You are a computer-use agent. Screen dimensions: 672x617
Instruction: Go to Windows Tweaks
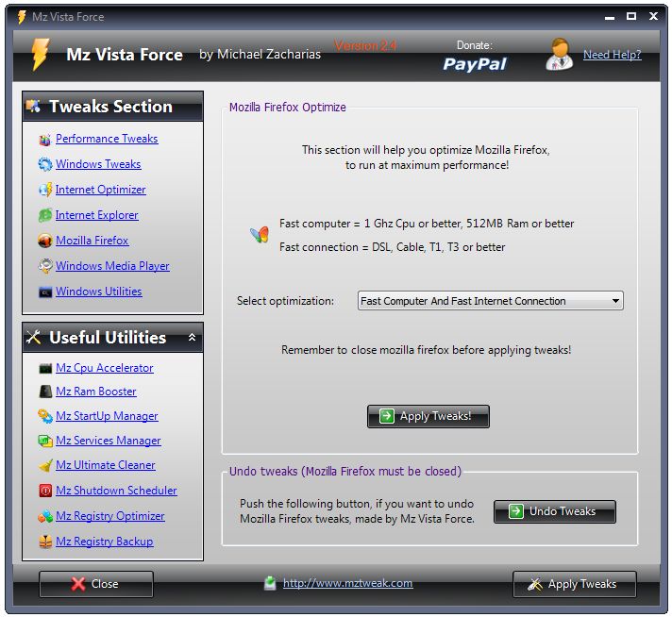[x=98, y=164]
